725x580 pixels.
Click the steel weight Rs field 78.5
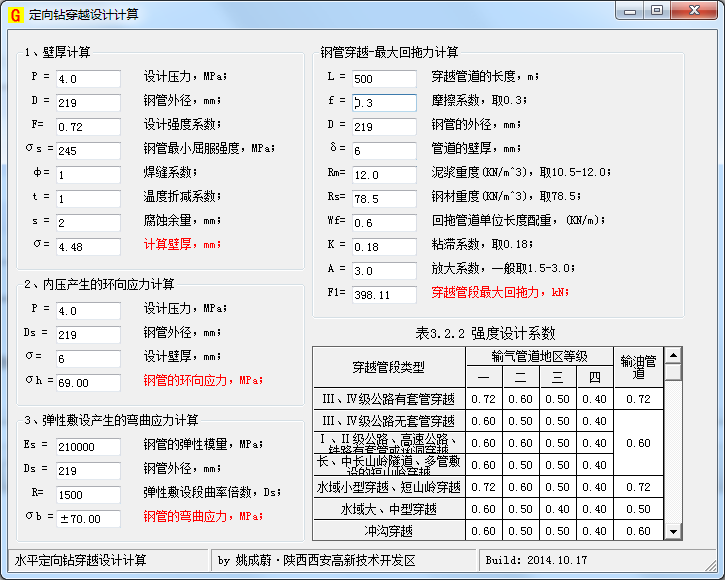384,199
